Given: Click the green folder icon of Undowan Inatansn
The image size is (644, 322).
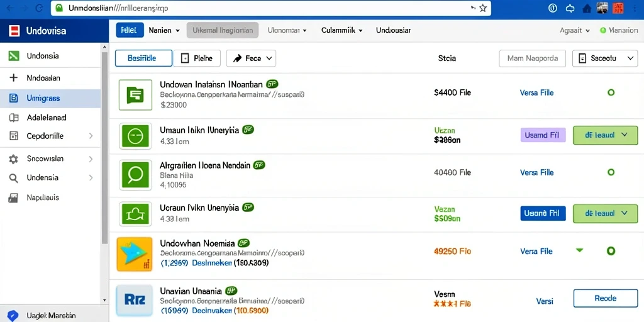Looking at the screenshot, I should pos(135,95).
